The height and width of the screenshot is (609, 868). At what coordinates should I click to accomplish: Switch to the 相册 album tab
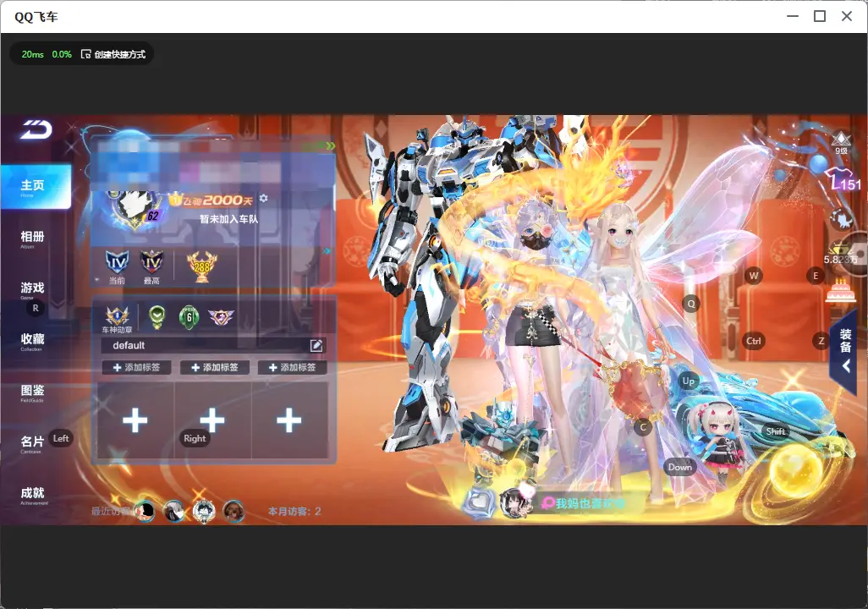[x=32, y=239]
